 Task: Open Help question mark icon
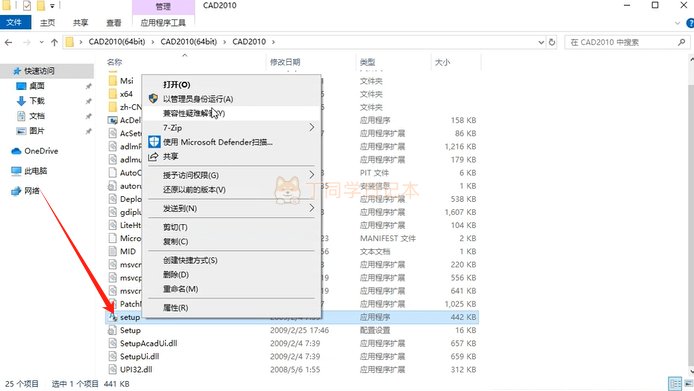pyautogui.click(x=690, y=23)
